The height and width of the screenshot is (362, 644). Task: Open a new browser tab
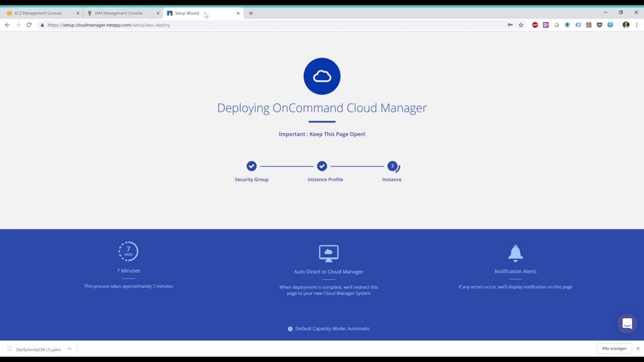pos(251,13)
